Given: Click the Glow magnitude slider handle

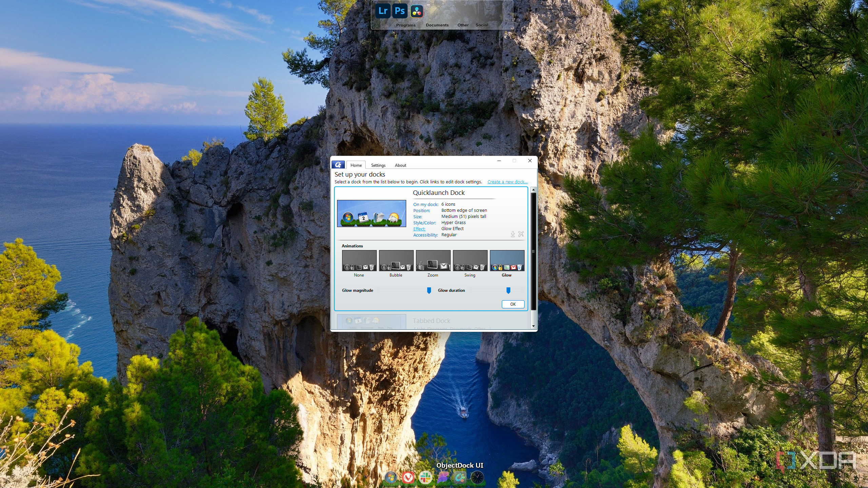Looking at the screenshot, I should (429, 290).
